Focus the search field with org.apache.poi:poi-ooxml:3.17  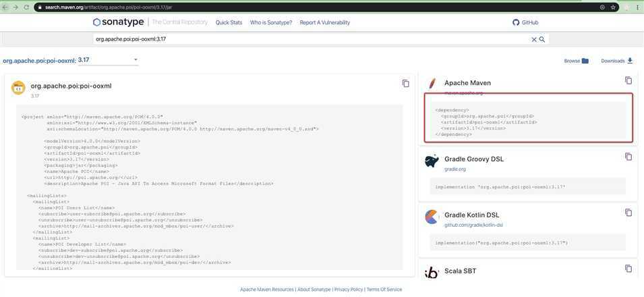pos(312,40)
